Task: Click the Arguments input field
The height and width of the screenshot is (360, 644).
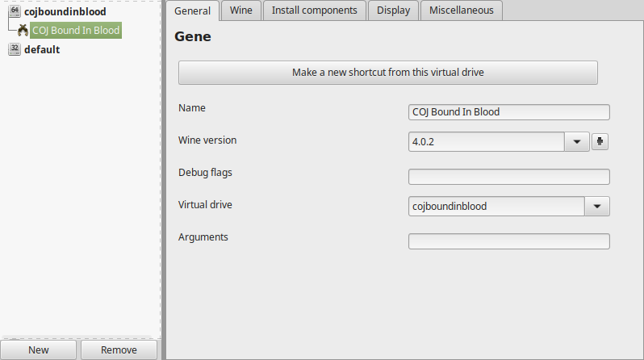Action: coord(509,241)
